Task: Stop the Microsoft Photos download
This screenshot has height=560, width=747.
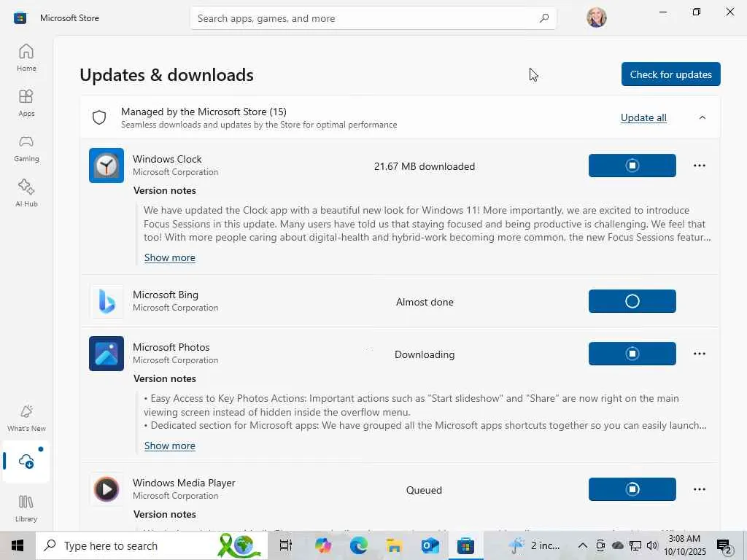Action: click(x=632, y=354)
